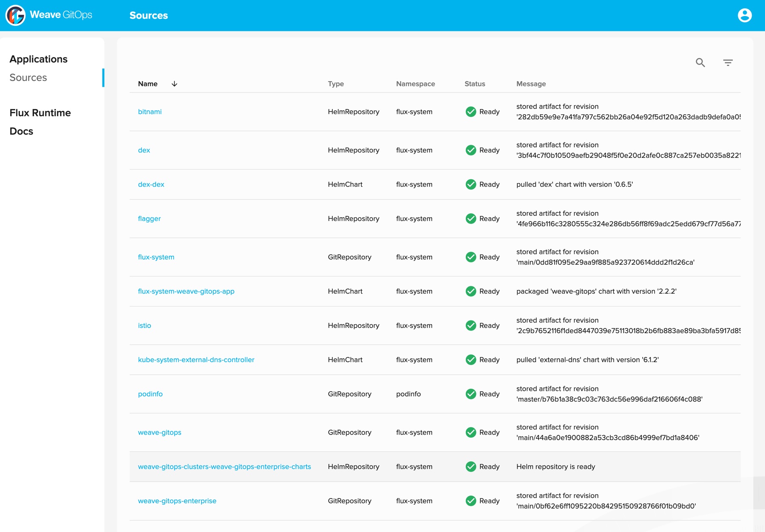Go to Applications in the sidebar
Viewport: 765px width, 532px height.
point(38,59)
